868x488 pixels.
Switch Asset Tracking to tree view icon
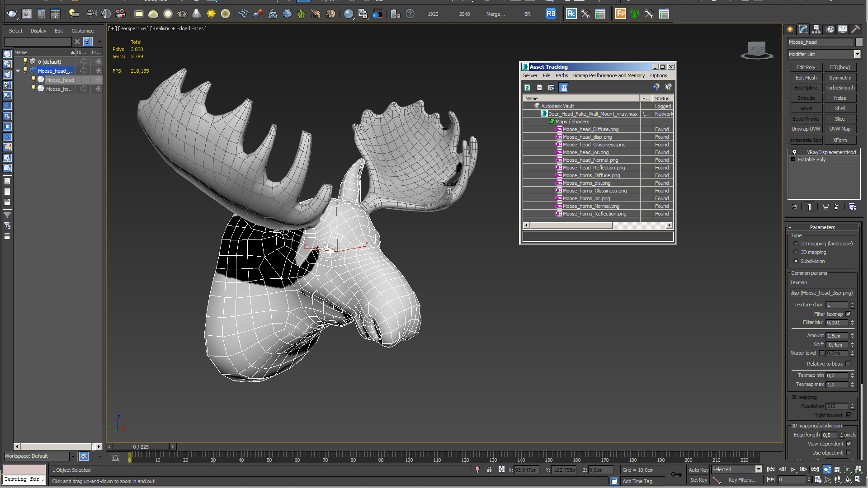coord(552,88)
